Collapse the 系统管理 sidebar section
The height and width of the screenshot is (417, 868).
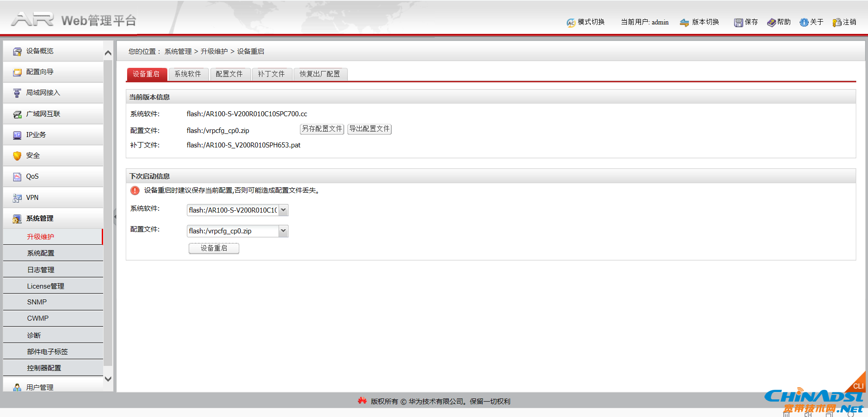click(x=40, y=218)
